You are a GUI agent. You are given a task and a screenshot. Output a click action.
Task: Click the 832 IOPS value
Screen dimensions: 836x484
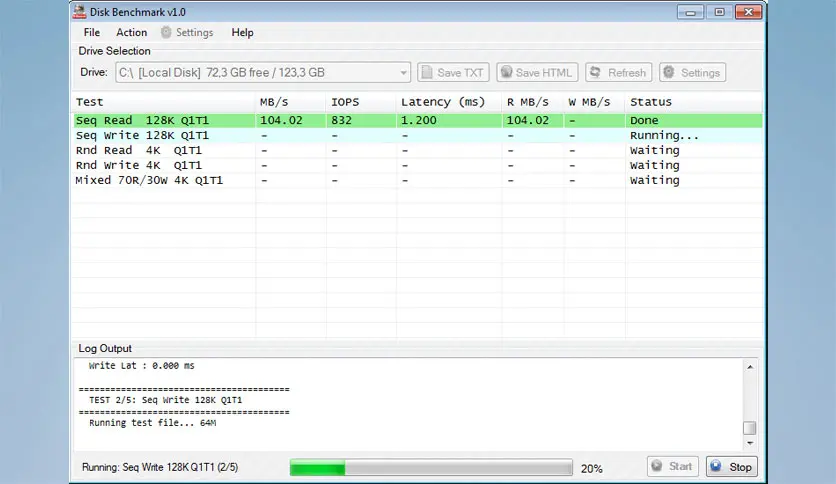click(341, 120)
